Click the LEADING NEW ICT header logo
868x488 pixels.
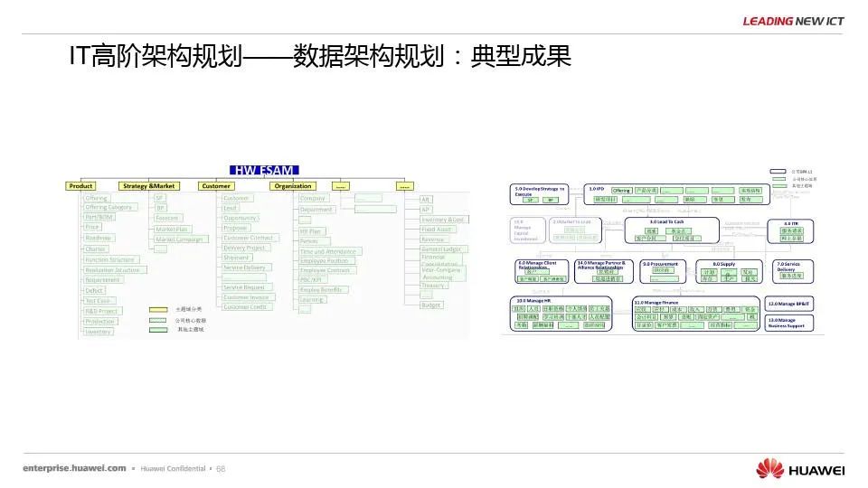793,21
